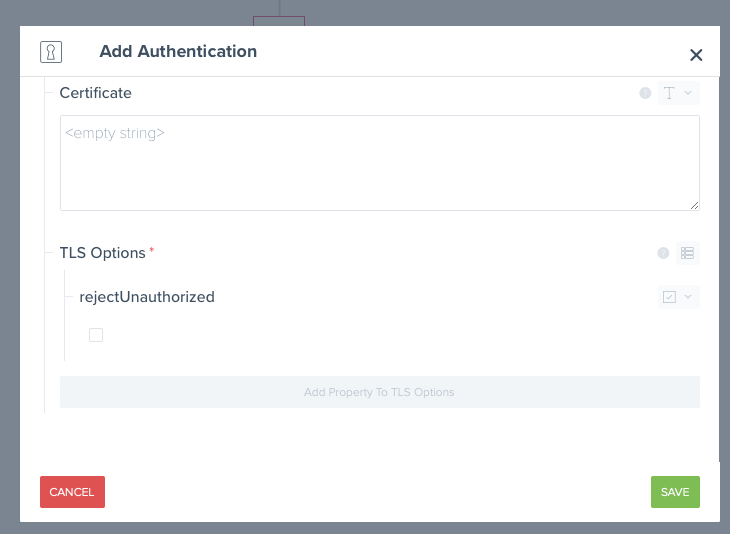Click Add Property To TLS Options
Screen dimensions: 730x534
(x=379, y=392)
